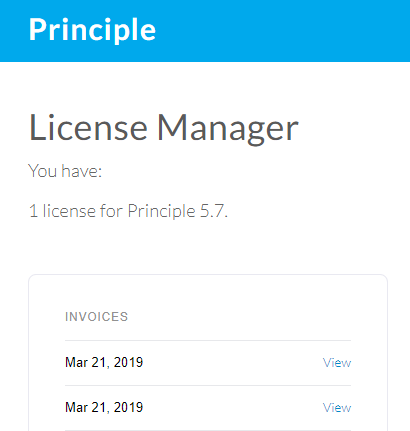The height and width of the screenshot is (431, 410).
Task: Click the word 'license' in the license count sentence
Action: click(x=69, y=211)
